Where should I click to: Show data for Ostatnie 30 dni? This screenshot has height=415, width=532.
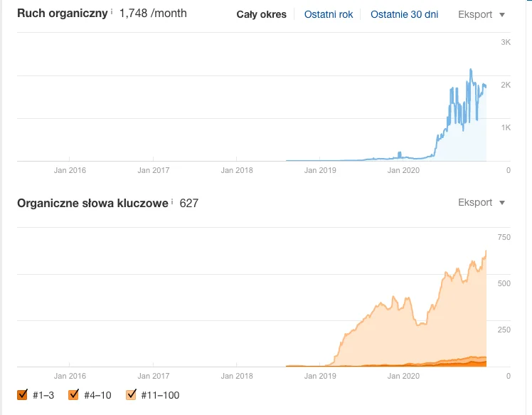404,14
